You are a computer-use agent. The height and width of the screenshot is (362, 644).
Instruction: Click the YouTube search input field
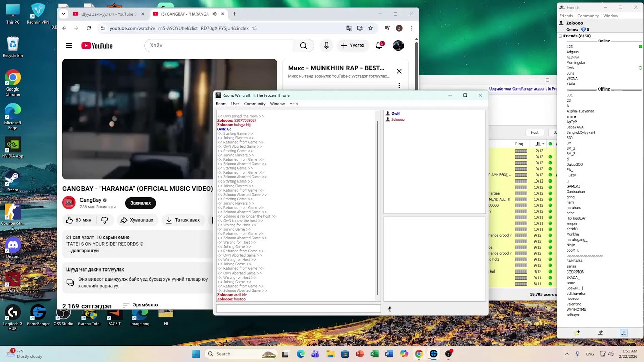(219, 46)
